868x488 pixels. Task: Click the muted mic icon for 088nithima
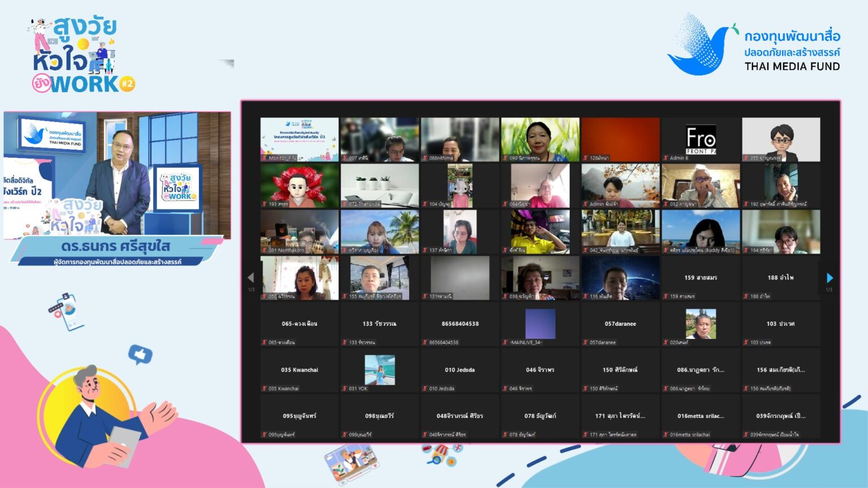point(424,158)
